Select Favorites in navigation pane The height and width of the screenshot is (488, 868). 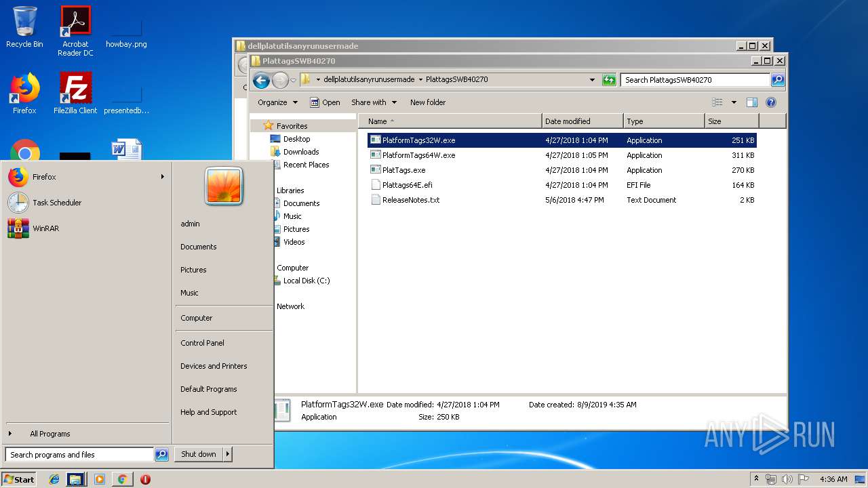[292, 126]
